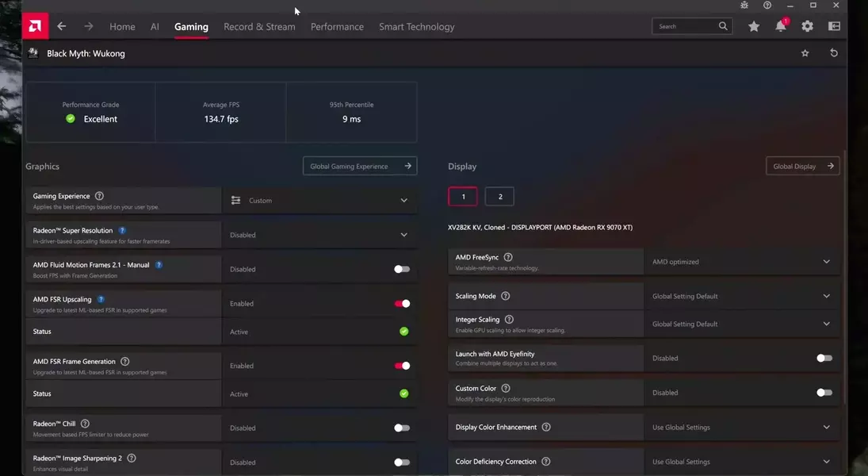Click the AMD logo home icon

(x=35, y=26)
